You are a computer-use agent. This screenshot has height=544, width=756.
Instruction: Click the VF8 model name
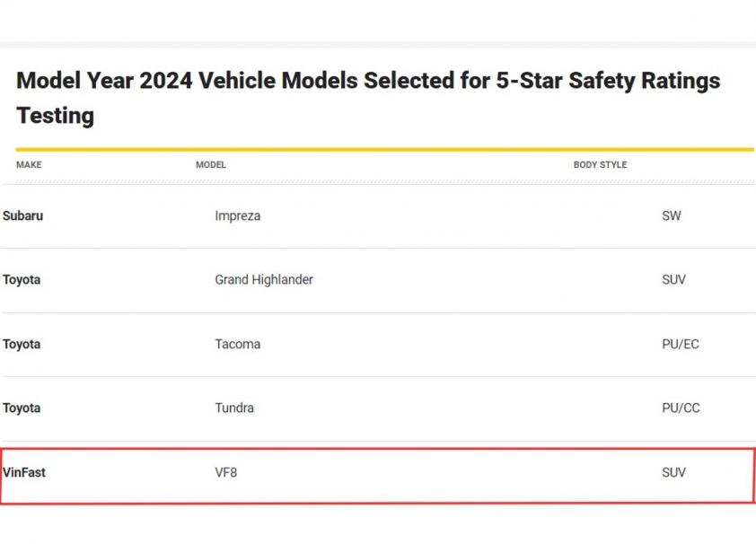click(226, 473)
